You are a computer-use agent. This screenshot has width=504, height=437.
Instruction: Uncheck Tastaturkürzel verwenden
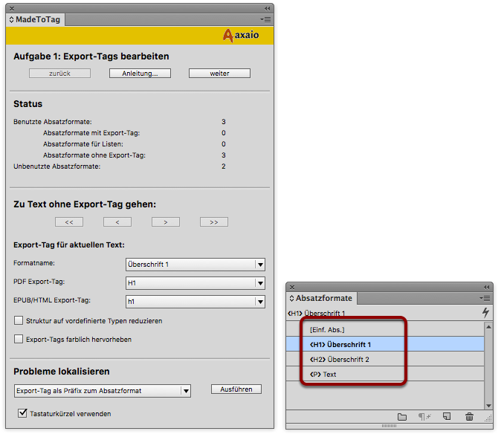pyautogui.click(x=22, y=413)
